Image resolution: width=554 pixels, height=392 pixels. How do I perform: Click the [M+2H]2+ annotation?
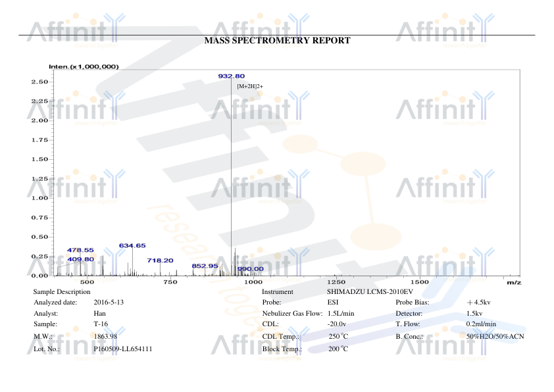click(x=250, y=86)
